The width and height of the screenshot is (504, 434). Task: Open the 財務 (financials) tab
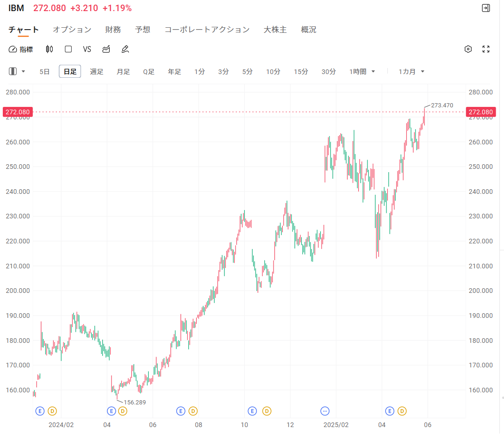[x=113, y=29]
